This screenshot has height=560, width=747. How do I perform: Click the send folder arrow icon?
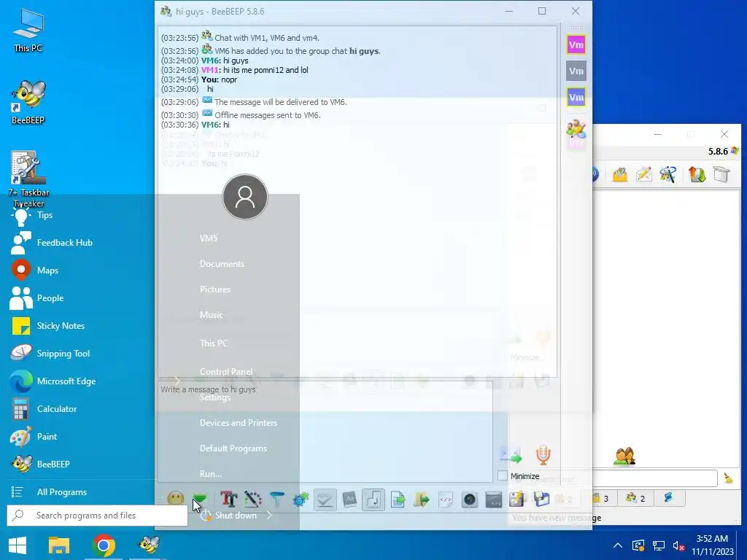[x=422, y=499]
